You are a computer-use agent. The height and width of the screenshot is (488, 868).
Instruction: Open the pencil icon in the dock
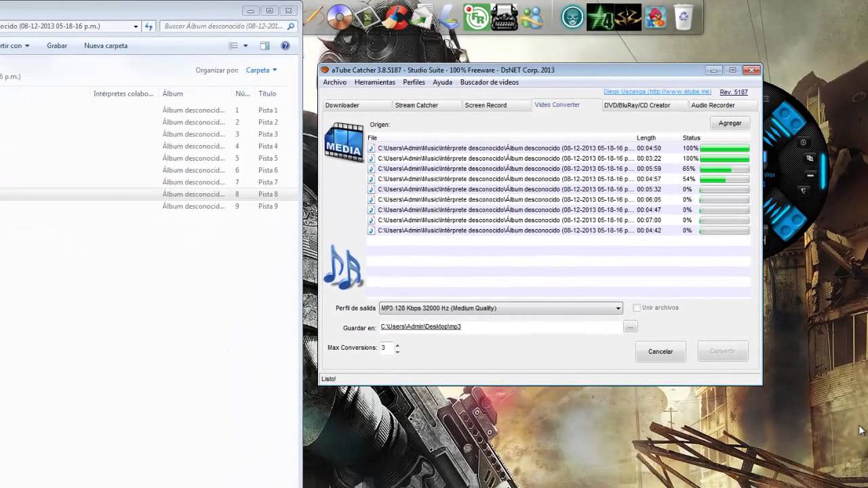point(313,17)
